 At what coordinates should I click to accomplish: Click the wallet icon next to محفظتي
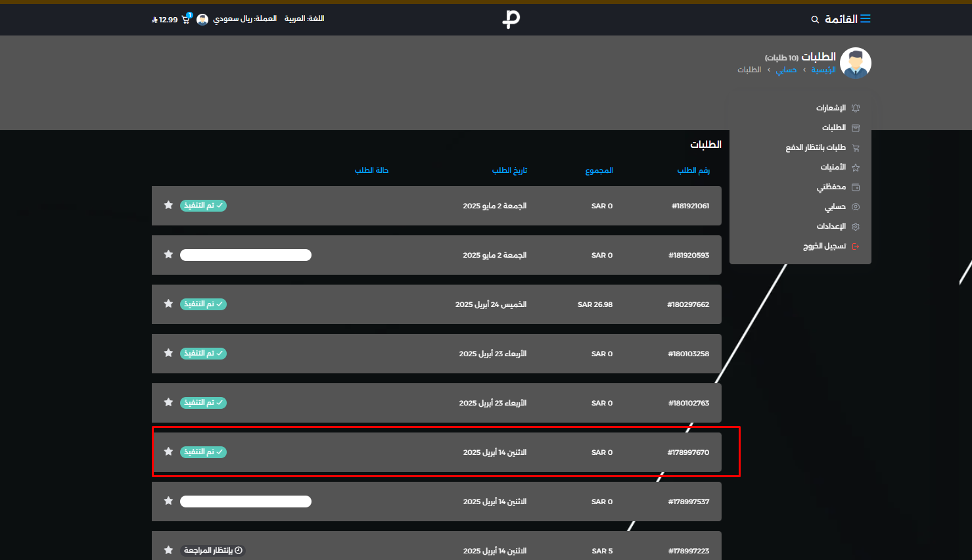click(856, 187)
